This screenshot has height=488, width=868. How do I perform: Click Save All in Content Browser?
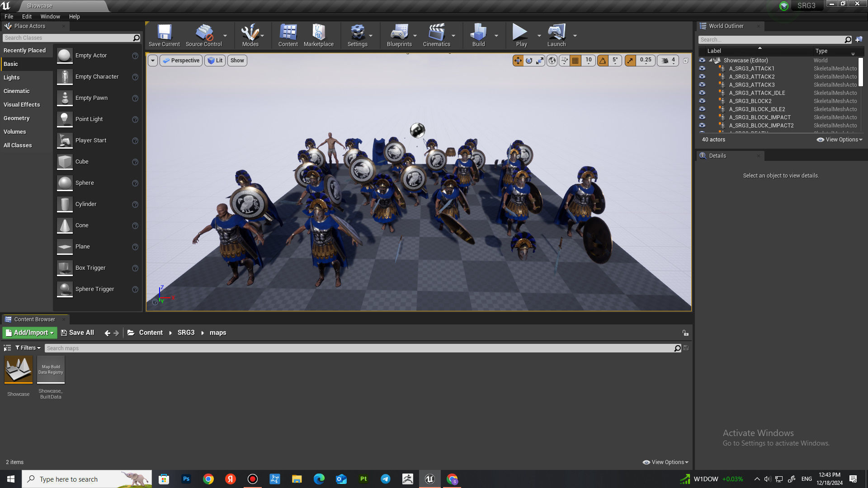click(x=77, y=333)
